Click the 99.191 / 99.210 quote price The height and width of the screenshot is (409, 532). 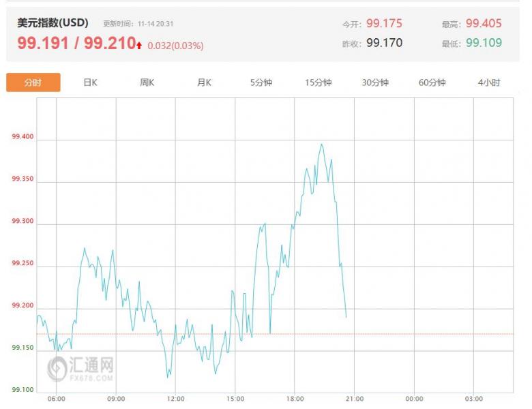(76, 44)
